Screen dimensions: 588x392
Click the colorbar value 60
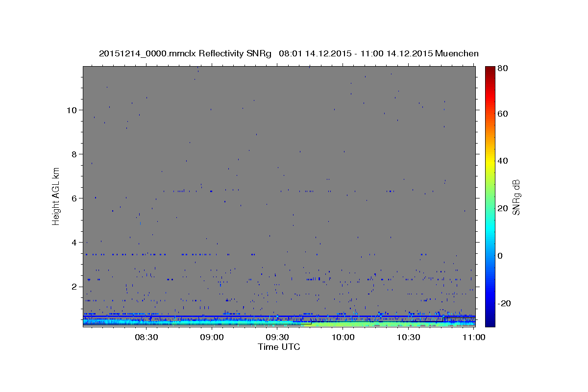point(504,114)
